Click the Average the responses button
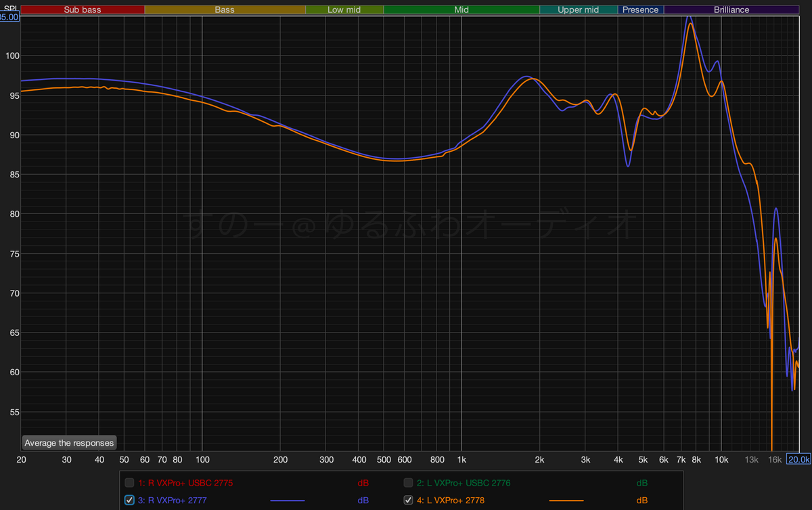This screenshot has width=812, height=510. tap(69, 443)
